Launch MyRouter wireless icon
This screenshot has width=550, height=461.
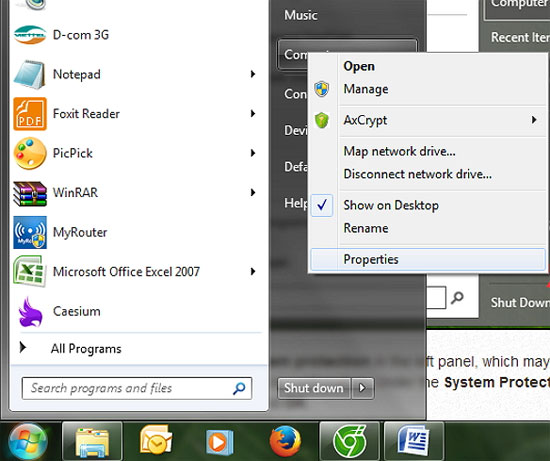click(x=30, y=232)
